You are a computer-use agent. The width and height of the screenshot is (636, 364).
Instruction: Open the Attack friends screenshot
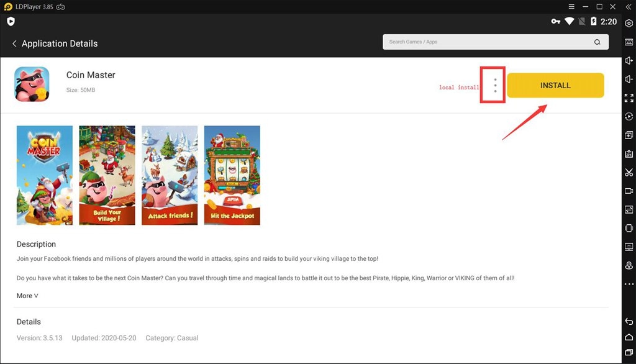click(x=170, y=175)
